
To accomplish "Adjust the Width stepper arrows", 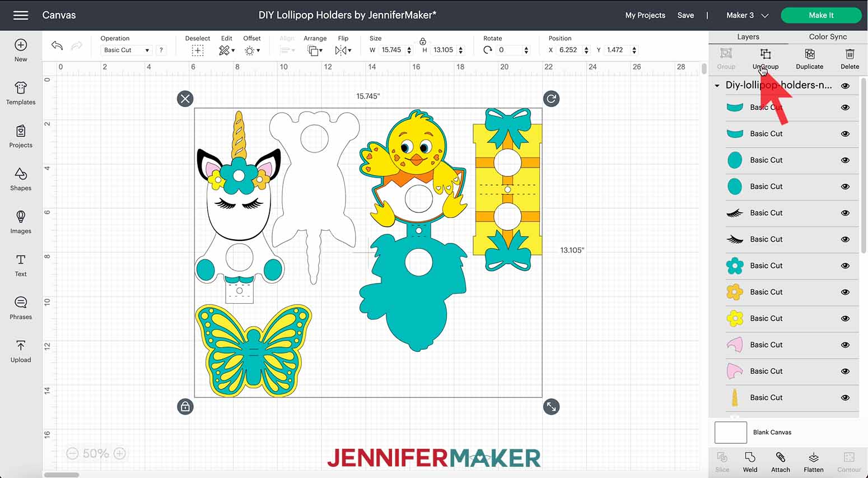I will pyautogui.click(x=409, y=50).
